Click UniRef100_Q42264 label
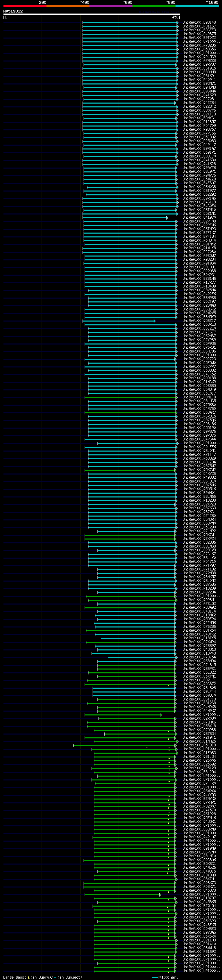The height and width of the screenshot is (980, 222). click(199, 103)
